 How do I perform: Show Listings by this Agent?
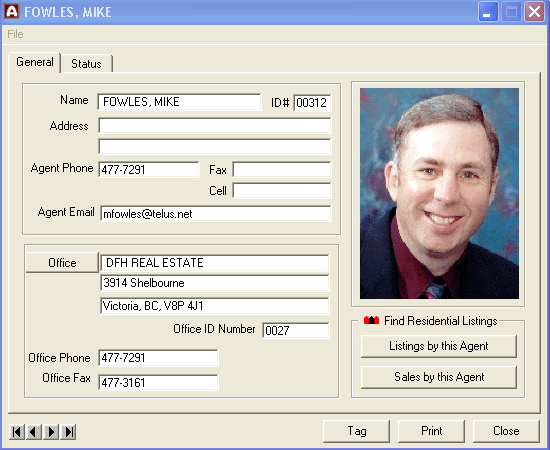438,346
